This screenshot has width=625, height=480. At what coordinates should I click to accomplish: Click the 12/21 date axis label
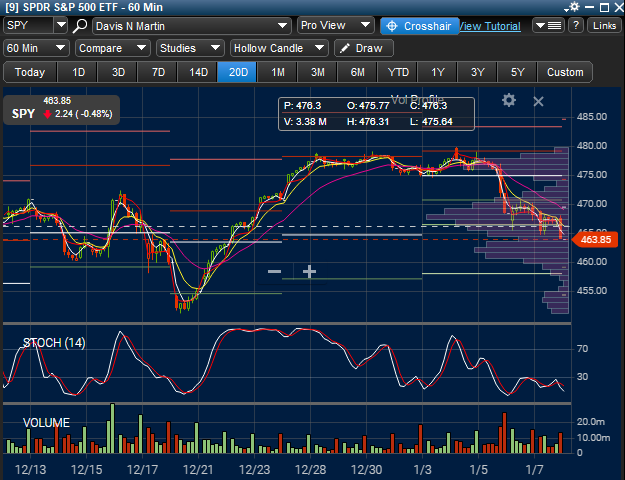(198, 470)
